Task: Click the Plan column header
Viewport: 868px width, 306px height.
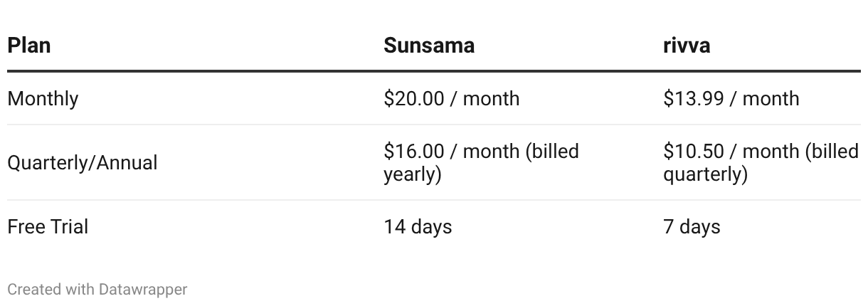Action: click(x=29, y=46)
